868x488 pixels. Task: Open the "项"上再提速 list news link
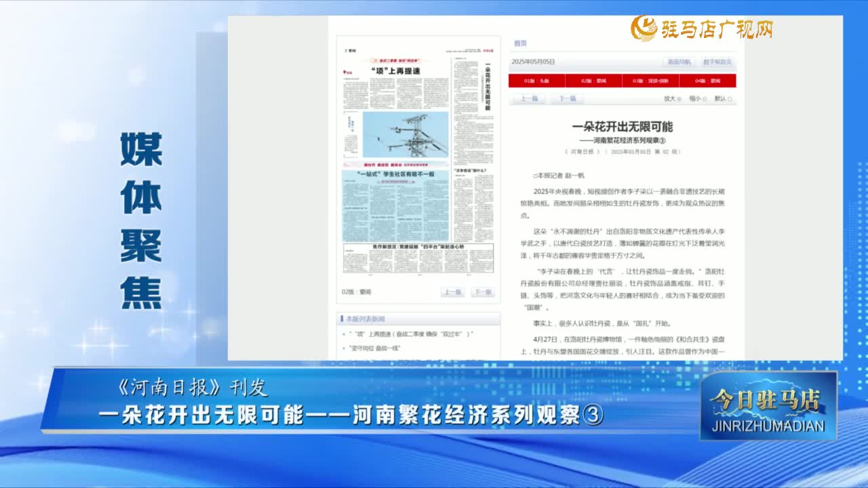411,334
